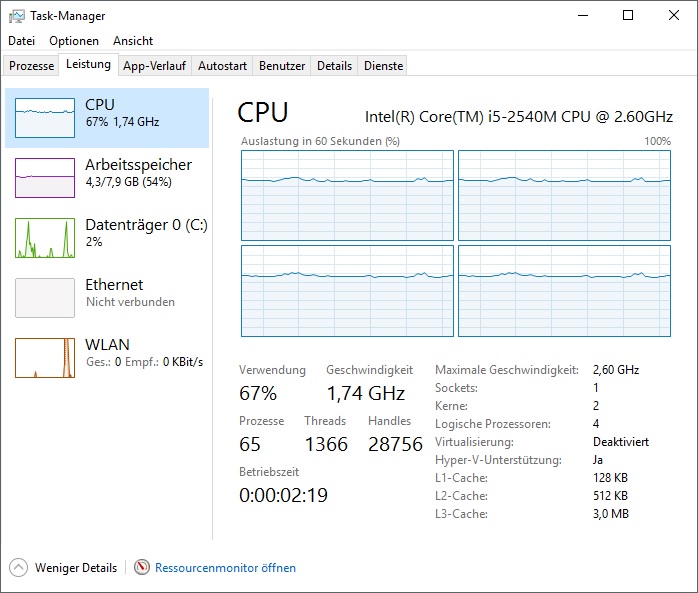Open the Optionen menu
698x593 pixels.
coord(74,41)
